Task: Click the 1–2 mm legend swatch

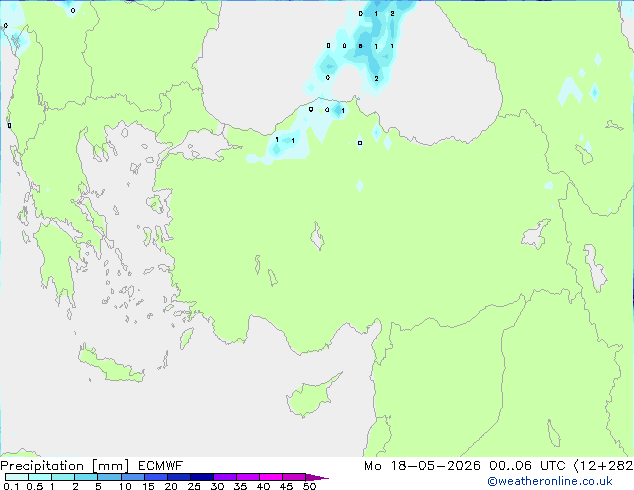Action: (x=63, y=477)
